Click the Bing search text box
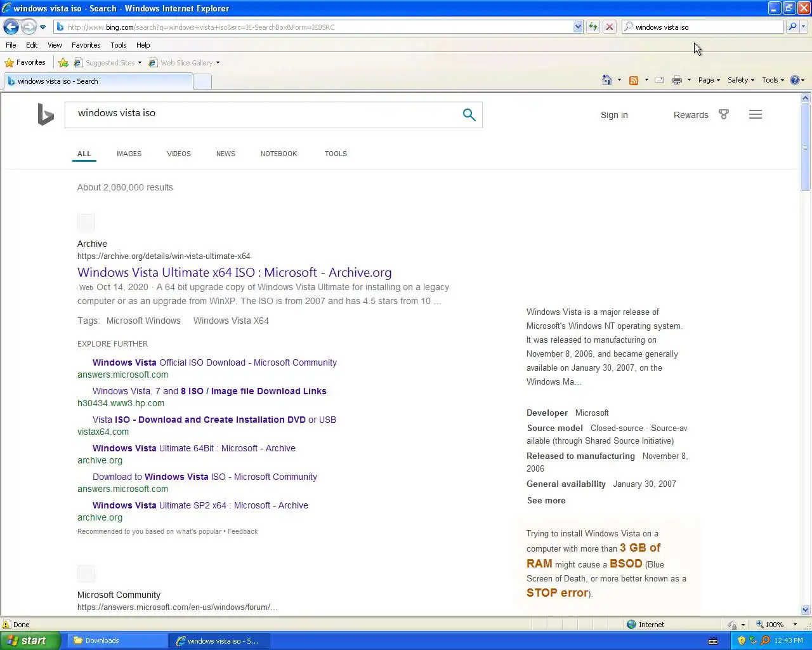The image size is (812, 650). (263, 114)
